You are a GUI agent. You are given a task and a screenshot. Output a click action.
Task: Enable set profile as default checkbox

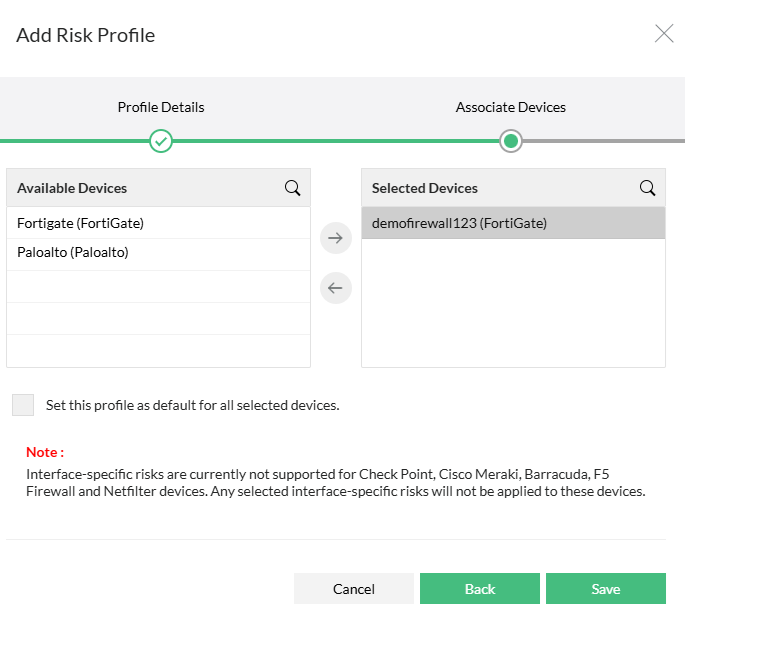coord(23,405)
